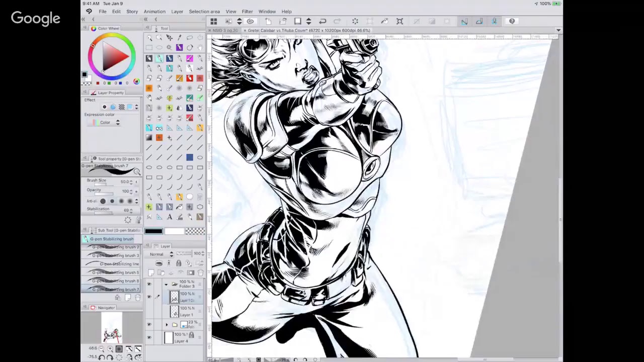Collapse Folder 3 in the layer list
This screenshot has width=644, height=362.
[167, 284]
